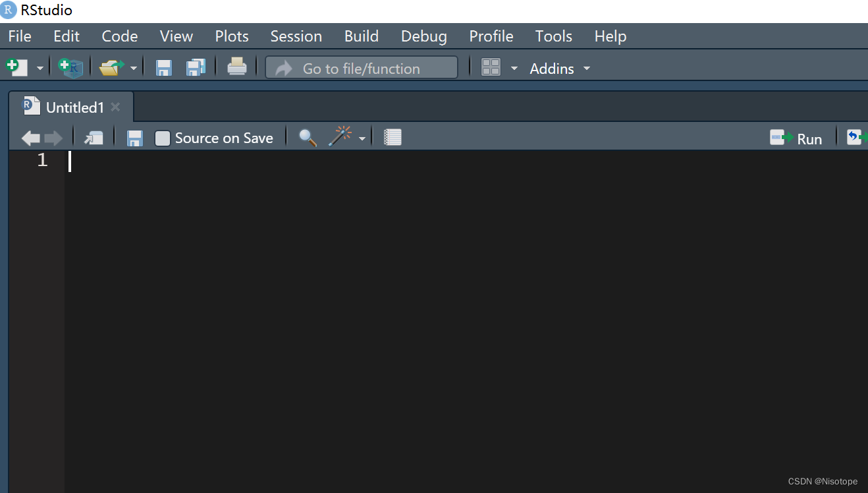Click the Save All documents icon
Viewport: 868px width, 493px height.
tap(196, 67)
